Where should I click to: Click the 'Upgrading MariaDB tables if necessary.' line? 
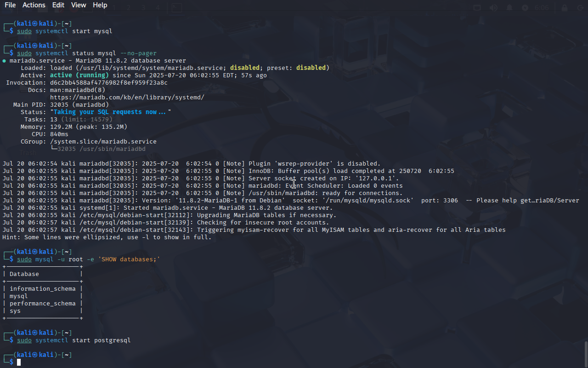pyautogui.click(x=170, y=215)
